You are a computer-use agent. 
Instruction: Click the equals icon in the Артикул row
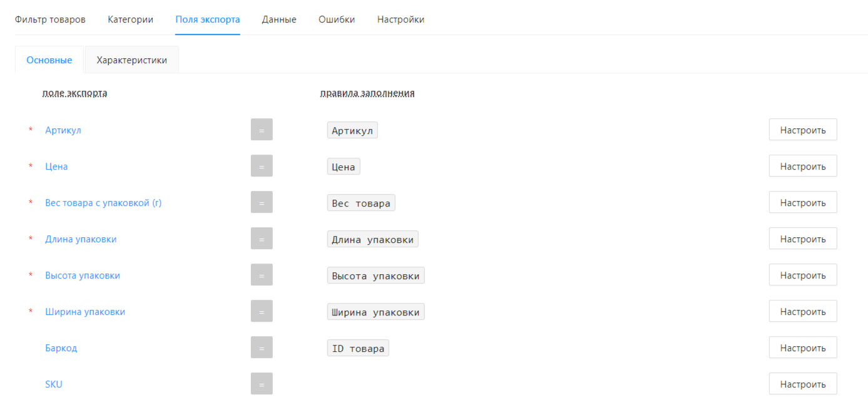[262, 130]
